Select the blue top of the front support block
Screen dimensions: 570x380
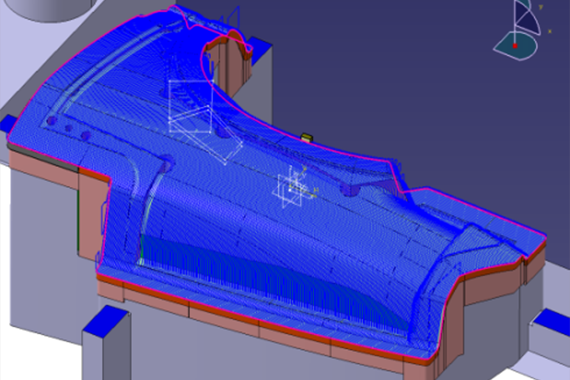click(106, 321)
